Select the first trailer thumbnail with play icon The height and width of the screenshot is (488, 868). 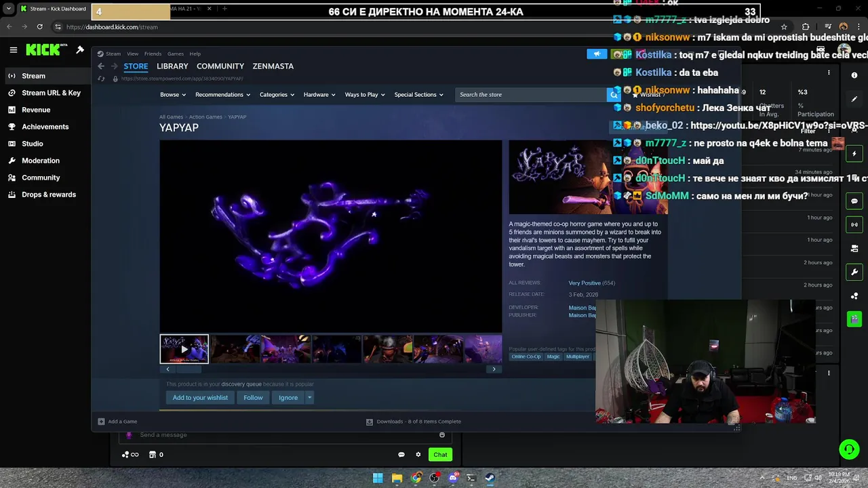[x=184, y=349]
